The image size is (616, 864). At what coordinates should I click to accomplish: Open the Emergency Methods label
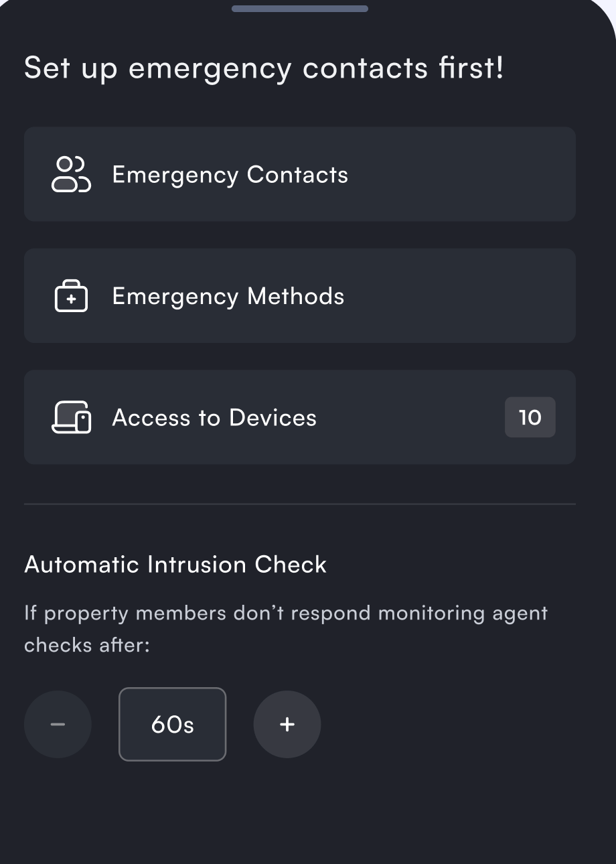(228, 296)
